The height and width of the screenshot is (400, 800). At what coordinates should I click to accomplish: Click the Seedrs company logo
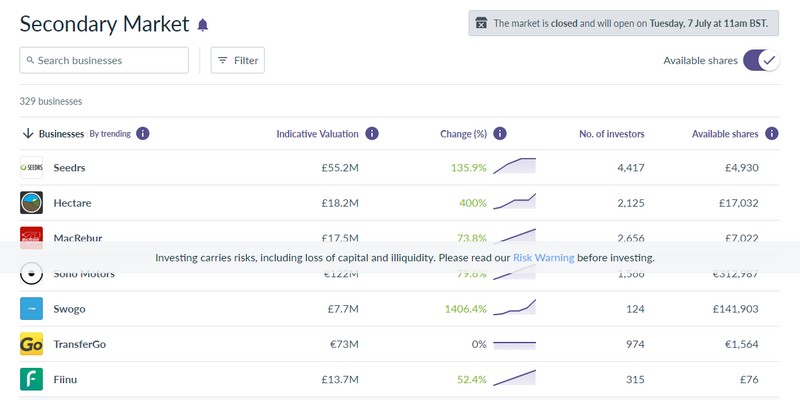[x=31, y=168]
